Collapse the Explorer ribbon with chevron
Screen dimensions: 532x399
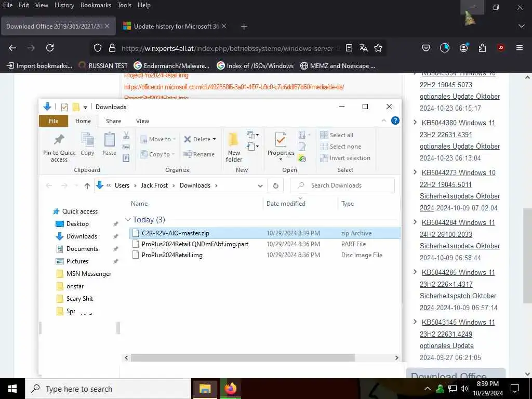384,121
